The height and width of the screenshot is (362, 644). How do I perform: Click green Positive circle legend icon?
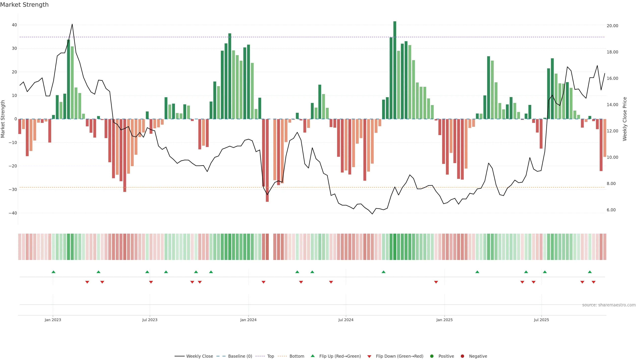coord(432,356)
